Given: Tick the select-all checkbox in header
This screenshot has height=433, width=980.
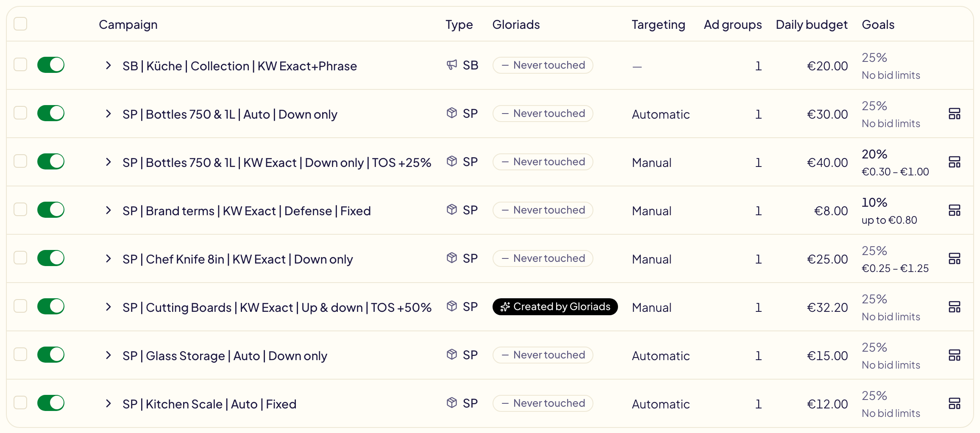Looking at the screenshot, I should [x=20, y=24].
